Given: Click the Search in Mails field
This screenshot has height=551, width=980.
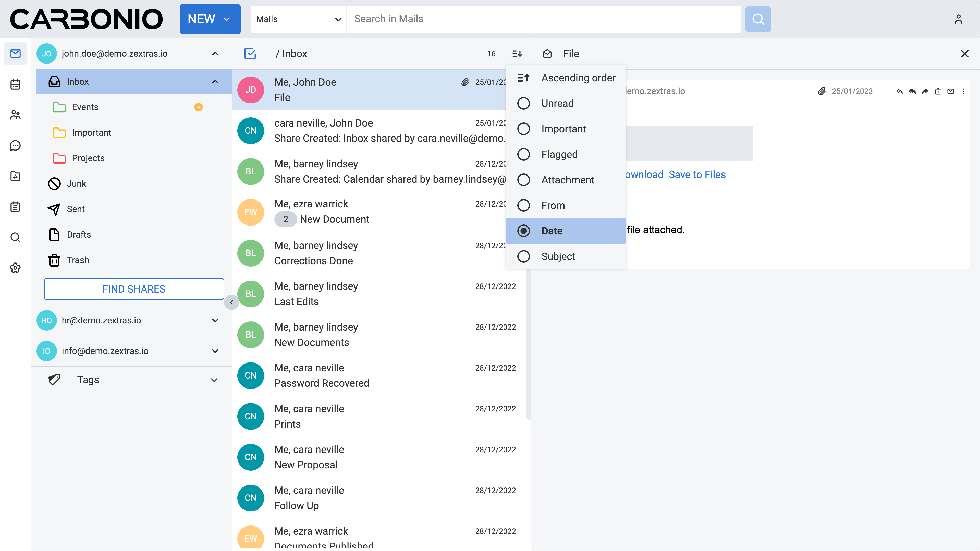Looking at the screenshot, I should [543, 19].
